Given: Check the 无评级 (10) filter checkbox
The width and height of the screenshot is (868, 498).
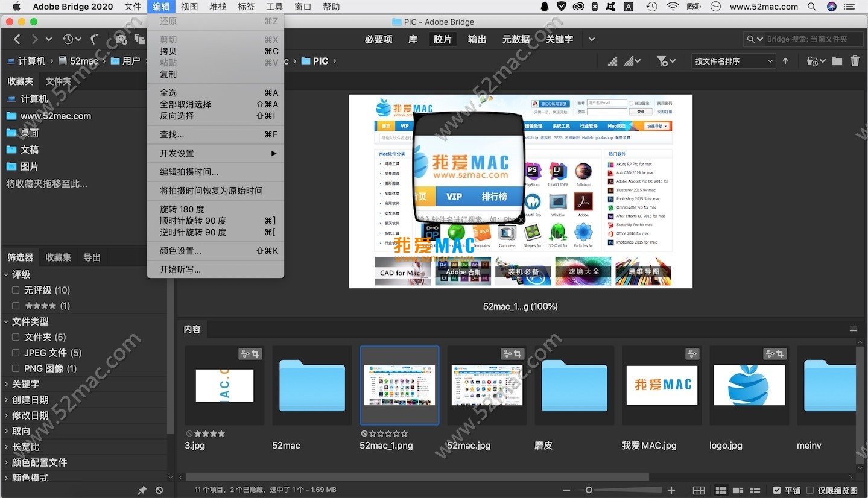Looking at the screenshot, I should pos(16,290).
